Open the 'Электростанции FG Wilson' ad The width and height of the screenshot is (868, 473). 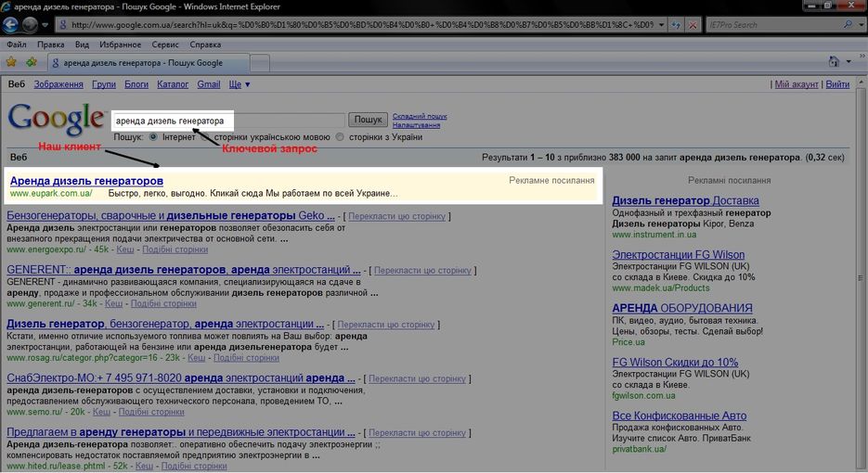click(x=678, y=255)
